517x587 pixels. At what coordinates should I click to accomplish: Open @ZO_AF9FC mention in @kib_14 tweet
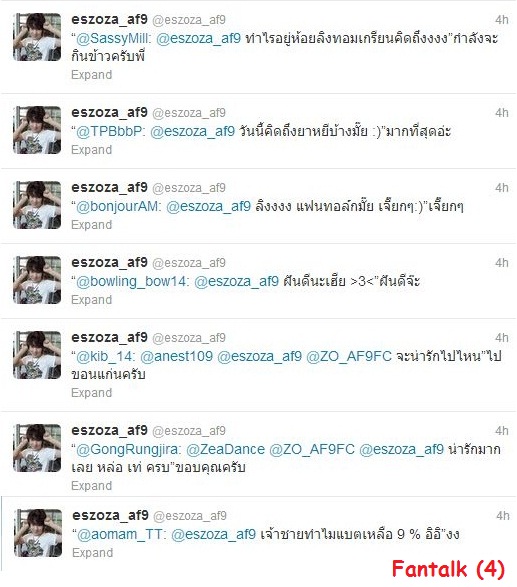tap(349, 356)
